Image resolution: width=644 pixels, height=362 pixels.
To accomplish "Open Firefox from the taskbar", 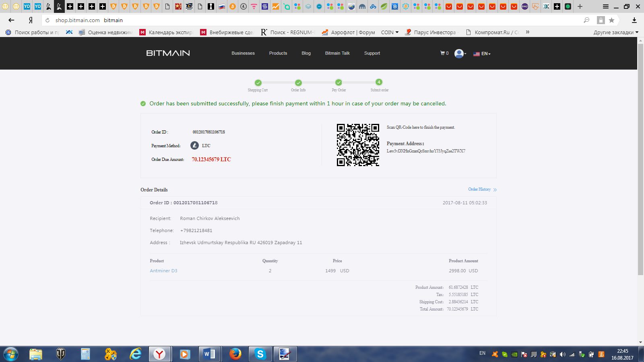I will pyautogui.click(x=235, y=354).
